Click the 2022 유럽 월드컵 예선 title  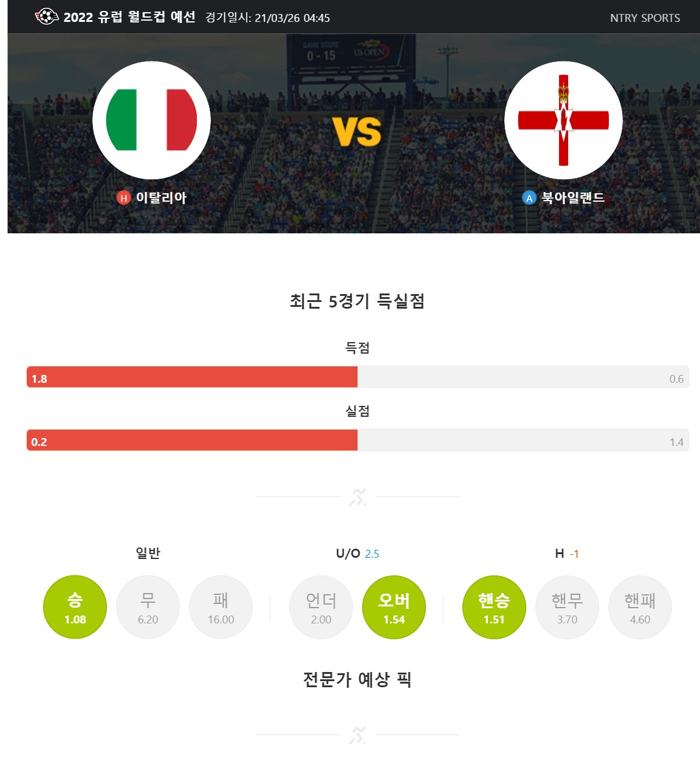click(129, 17)
